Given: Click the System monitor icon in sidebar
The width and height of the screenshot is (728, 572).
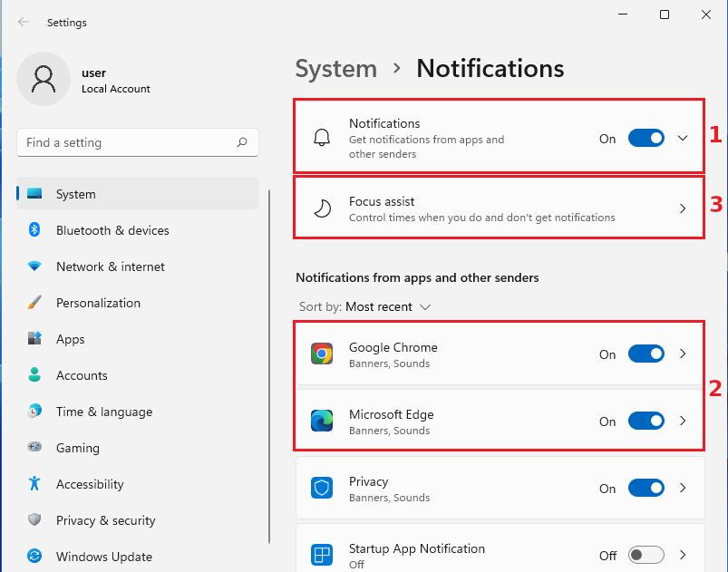Looking at the screenshot, I should [34, 194].
